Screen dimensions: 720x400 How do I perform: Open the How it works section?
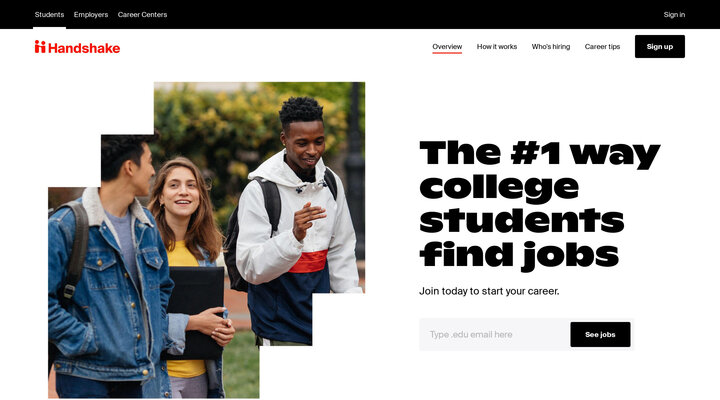tap(497, 46)
